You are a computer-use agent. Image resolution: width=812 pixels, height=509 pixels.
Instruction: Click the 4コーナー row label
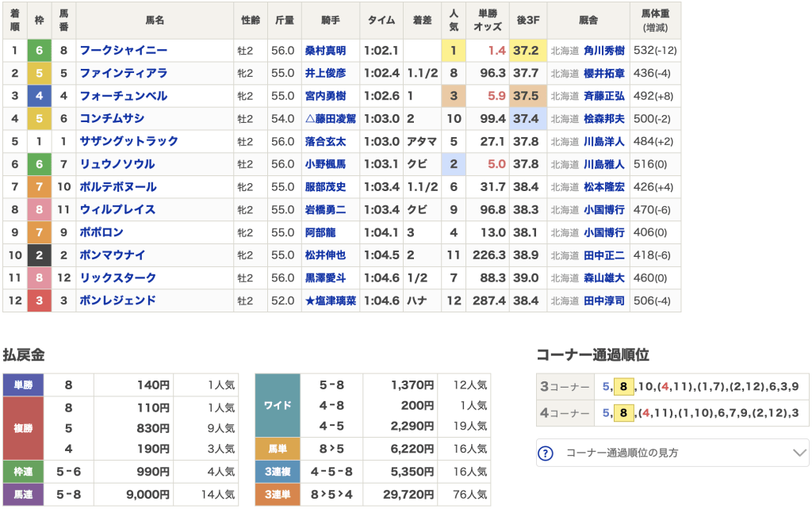pyautogui.click(x=565, y=413)
